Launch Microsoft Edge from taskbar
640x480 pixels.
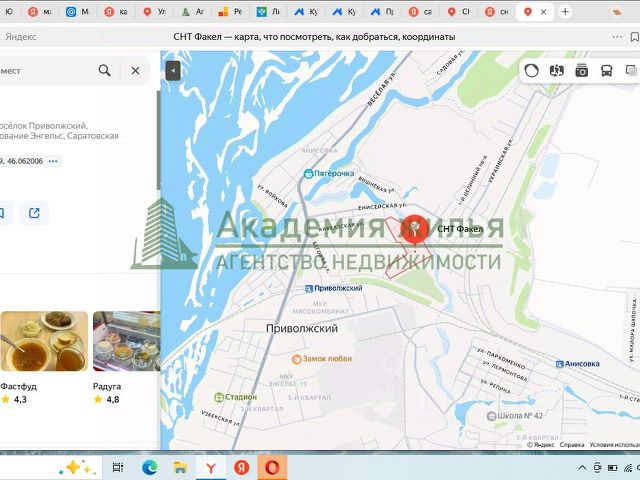(149, 467)
